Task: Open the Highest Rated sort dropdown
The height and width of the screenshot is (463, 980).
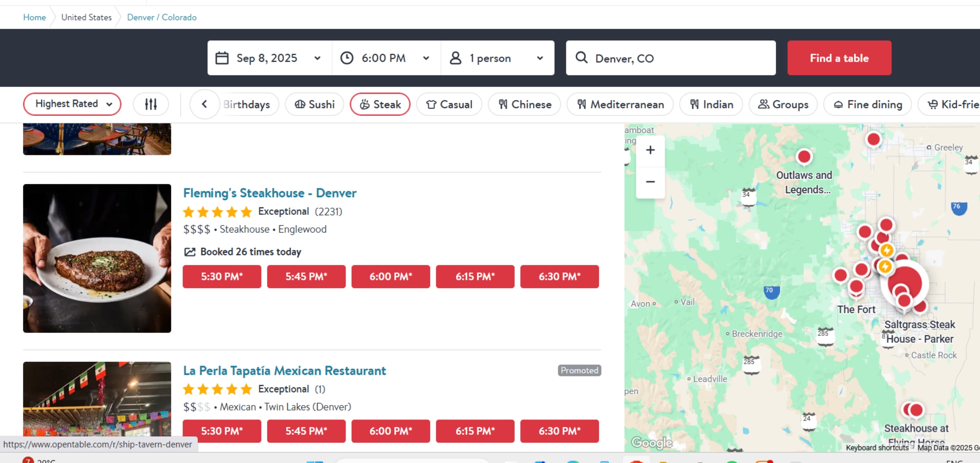Action: coord(72,104)
